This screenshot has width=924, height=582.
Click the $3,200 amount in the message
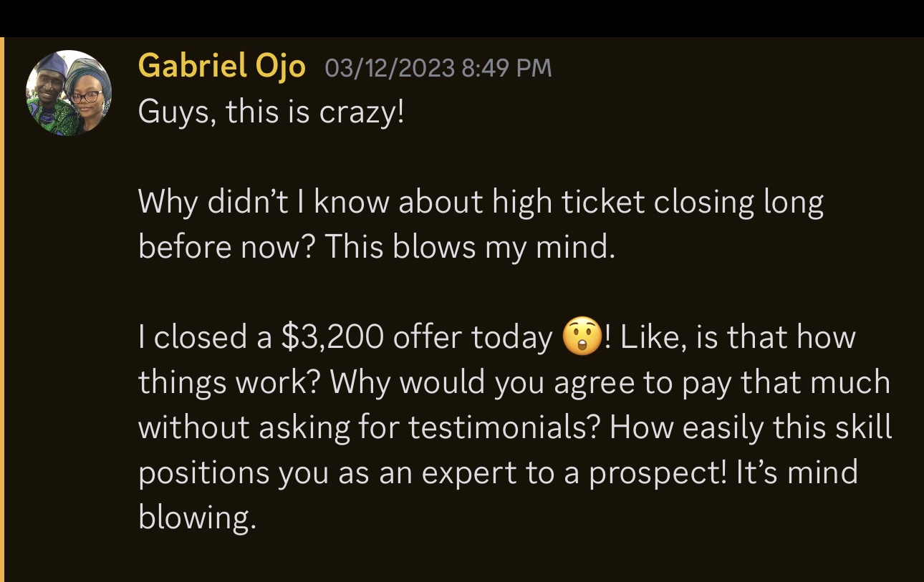(x=332, y=338)
